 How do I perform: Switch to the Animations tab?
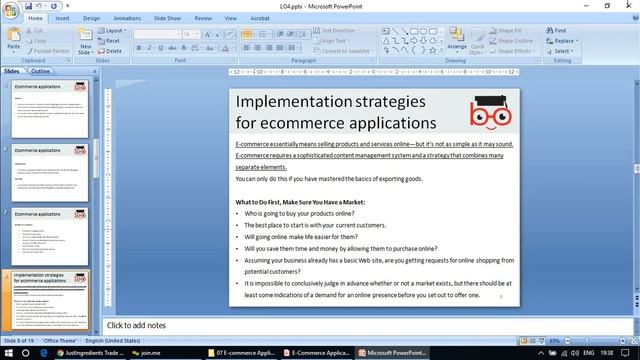point(127,18)
